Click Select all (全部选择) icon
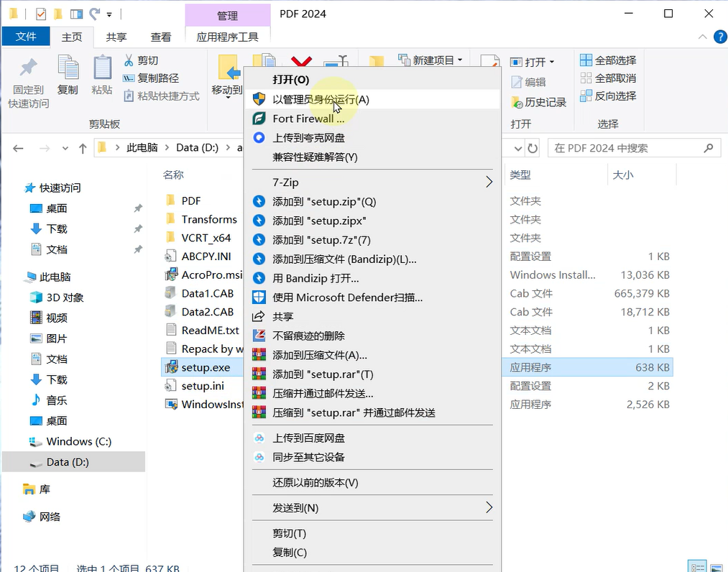 point(586,60)
